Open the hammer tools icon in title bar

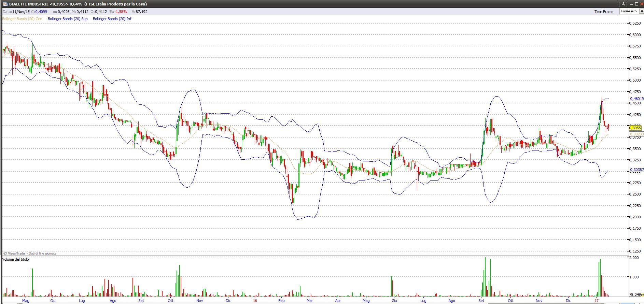(x=623, y=4)
